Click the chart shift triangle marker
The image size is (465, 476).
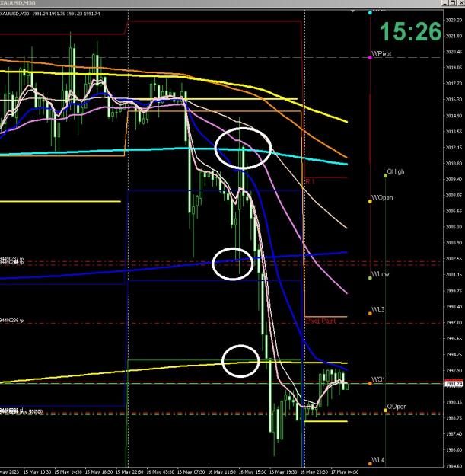point(352,11)
